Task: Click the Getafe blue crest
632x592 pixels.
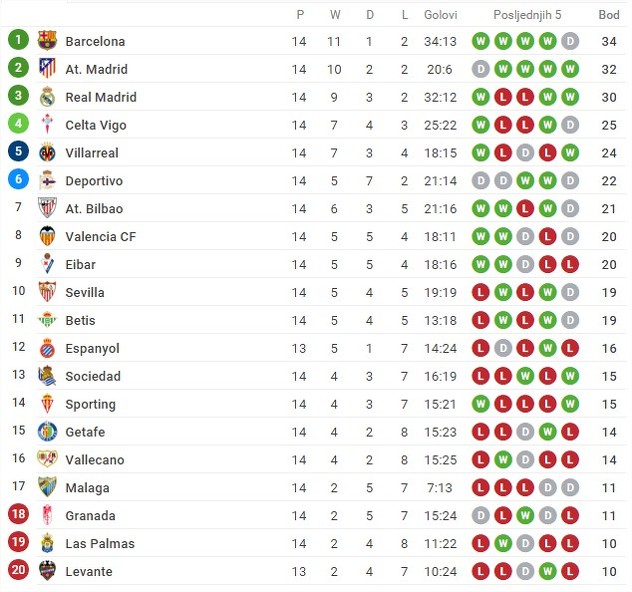Action: pyautogui.click(x=47, y=432)
